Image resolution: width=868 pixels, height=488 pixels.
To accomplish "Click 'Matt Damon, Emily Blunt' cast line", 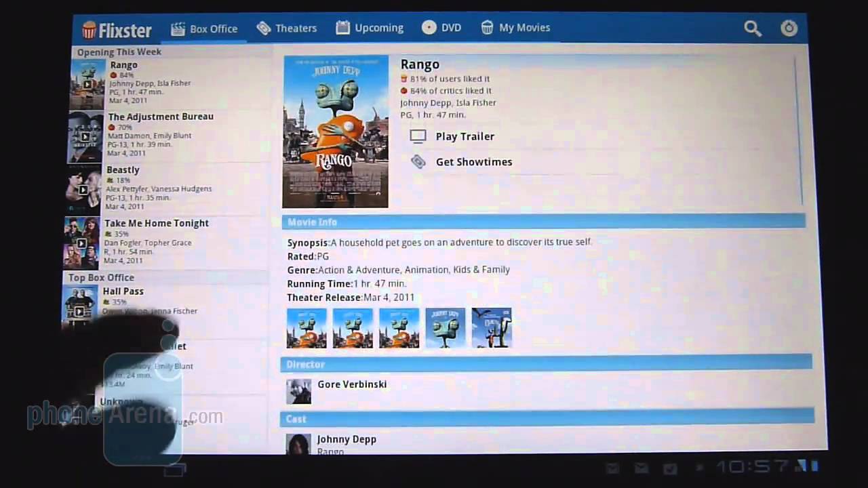I will (x=149, y=136).
